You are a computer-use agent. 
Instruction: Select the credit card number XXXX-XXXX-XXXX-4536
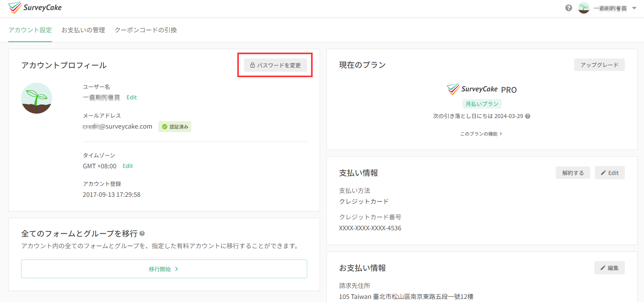[370, 228]
